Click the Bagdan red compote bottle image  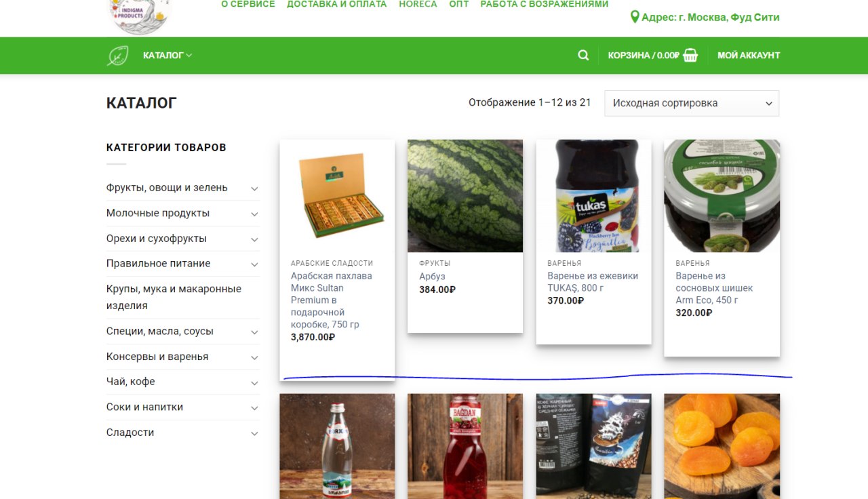tap(465, 447)
